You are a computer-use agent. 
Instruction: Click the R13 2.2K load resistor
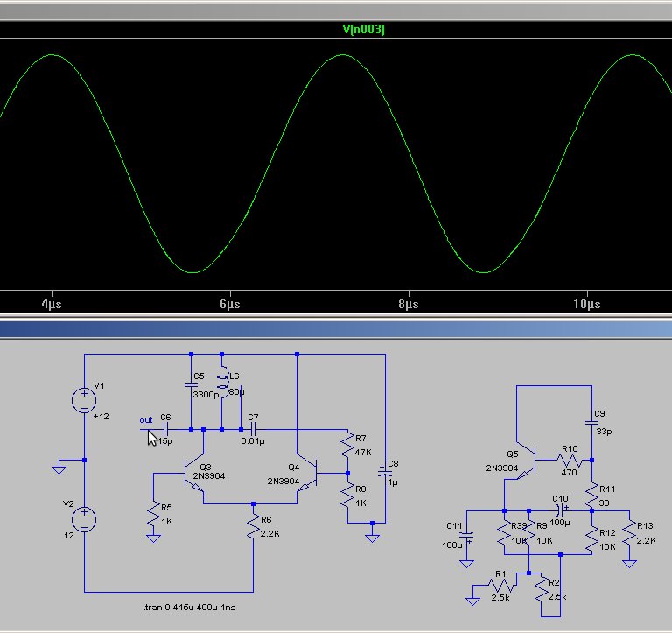[x=628, y=538]
